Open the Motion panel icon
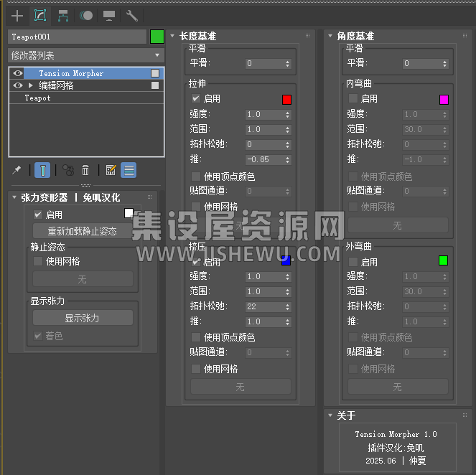 pos(86,15)
